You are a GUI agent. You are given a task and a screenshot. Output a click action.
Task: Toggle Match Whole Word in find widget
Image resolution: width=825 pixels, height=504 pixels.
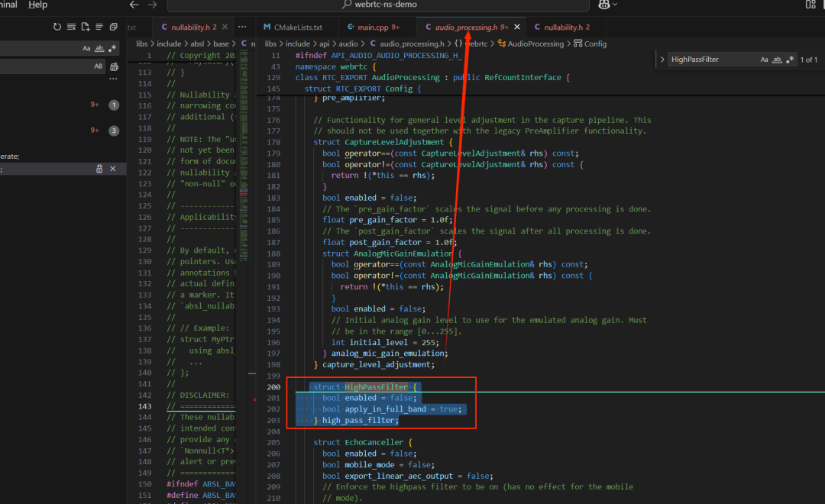pyautogui.click(x=777, y=60)
